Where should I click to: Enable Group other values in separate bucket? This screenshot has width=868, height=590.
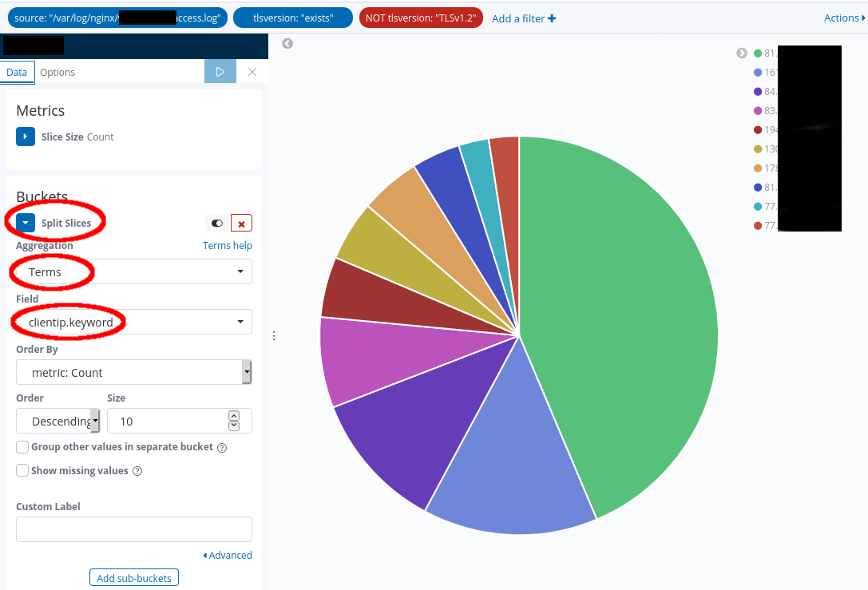tap(22, 446)
